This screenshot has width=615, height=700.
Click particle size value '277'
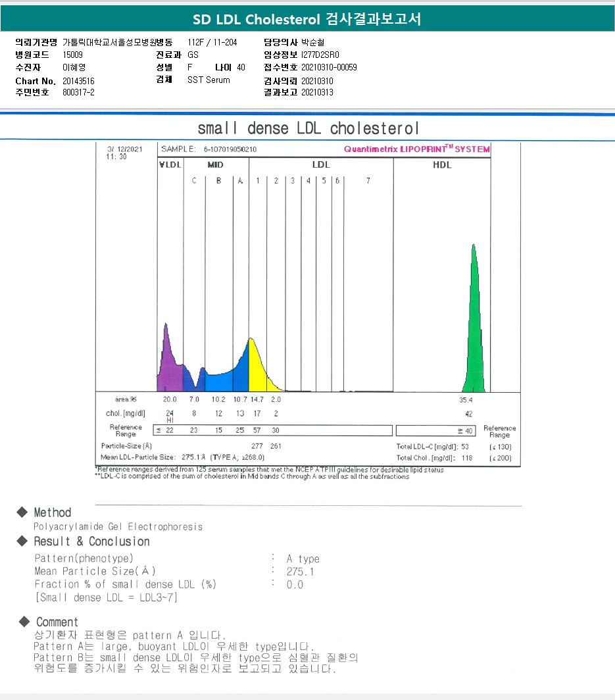click(x=257, y=446)
